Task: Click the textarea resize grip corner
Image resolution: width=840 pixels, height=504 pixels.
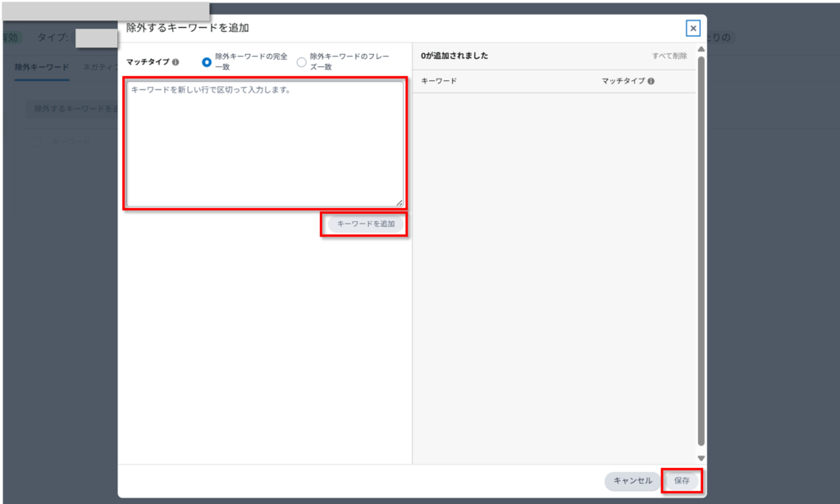Action: [399, 202]
